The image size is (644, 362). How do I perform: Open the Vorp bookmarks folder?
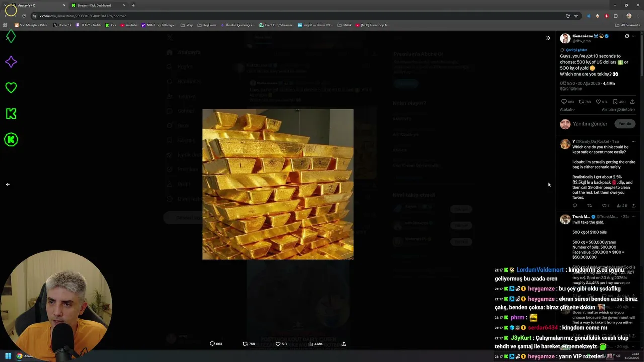[187, 25]
